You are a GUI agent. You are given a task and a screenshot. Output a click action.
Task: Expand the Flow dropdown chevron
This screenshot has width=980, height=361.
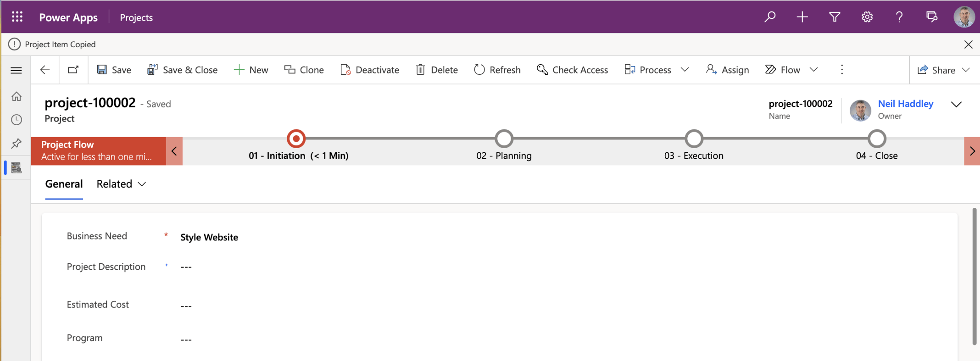(x=814, y=70)
